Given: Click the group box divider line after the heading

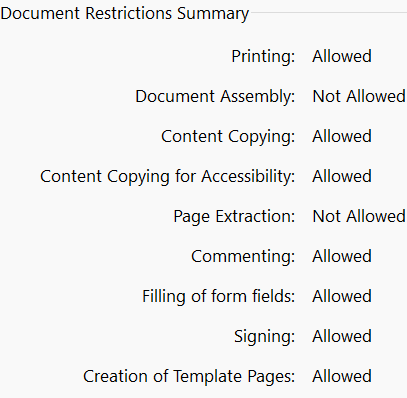Looking at the screenshot, I should click(x=329, y=13).
